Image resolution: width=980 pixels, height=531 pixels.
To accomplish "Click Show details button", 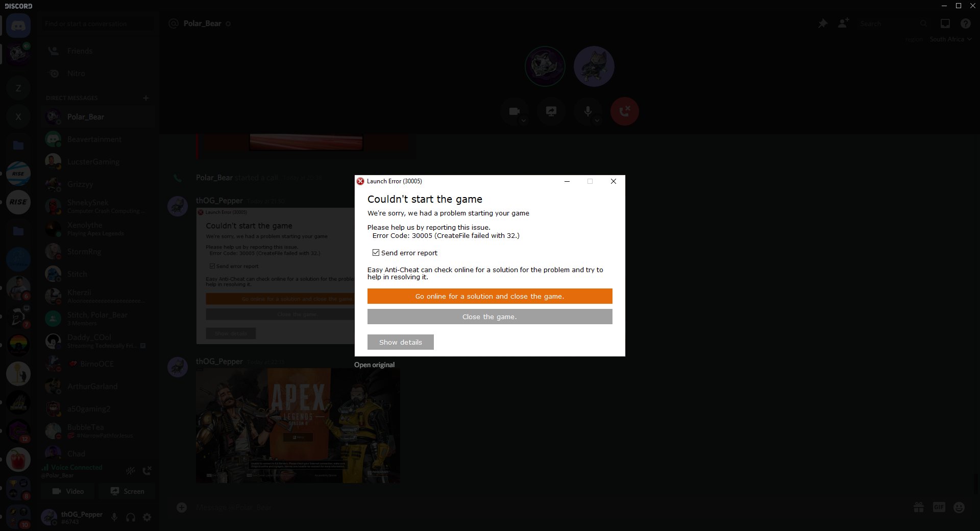I will (x=401, y=342).
